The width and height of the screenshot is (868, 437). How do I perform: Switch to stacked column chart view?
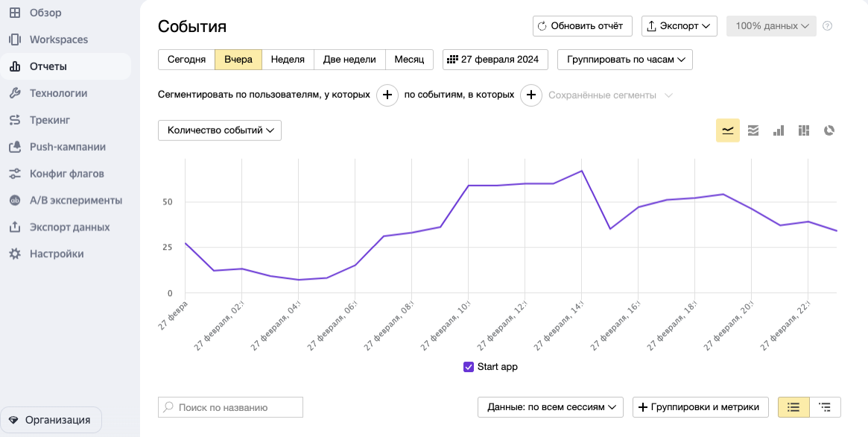coord(804,131)
